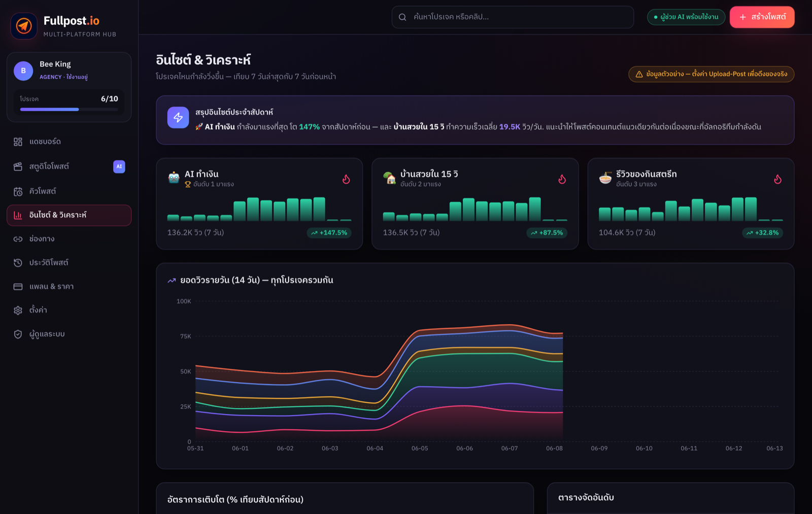Click the lightning bolt weekly insight icon
This screenshot has height=514, width=812.
(178, 118)
